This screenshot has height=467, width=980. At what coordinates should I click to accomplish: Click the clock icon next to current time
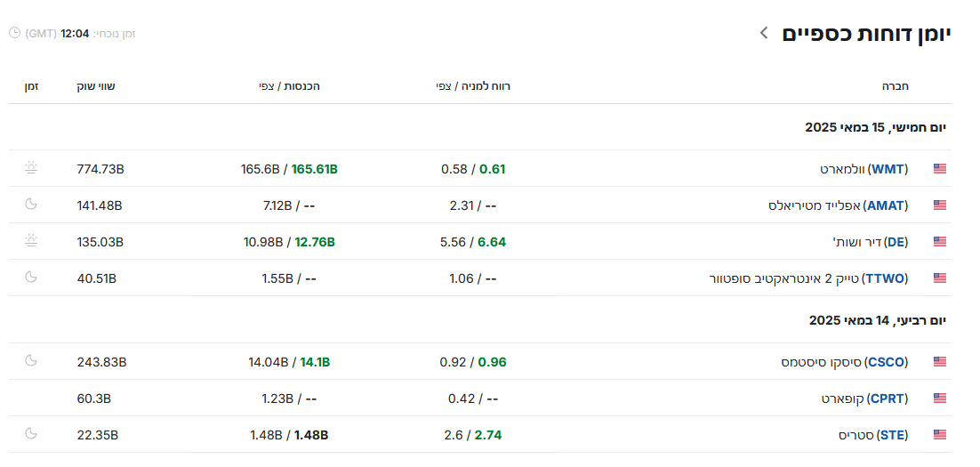click(x=14, y=33)
